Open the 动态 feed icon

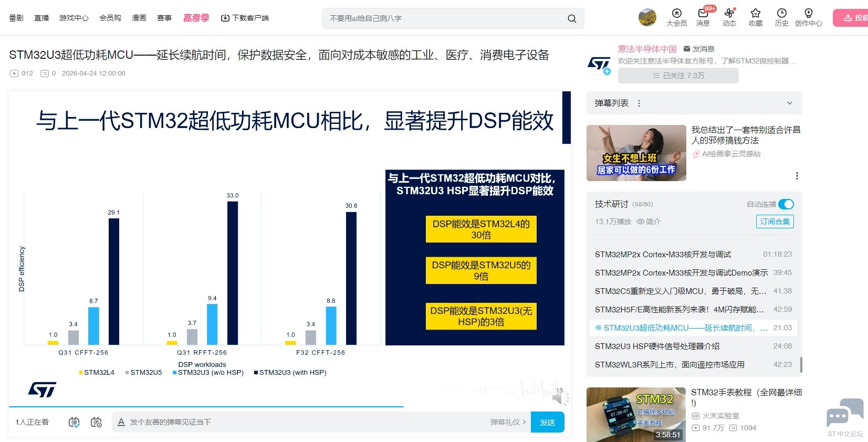pyautogui.click(x=729, y=14)
